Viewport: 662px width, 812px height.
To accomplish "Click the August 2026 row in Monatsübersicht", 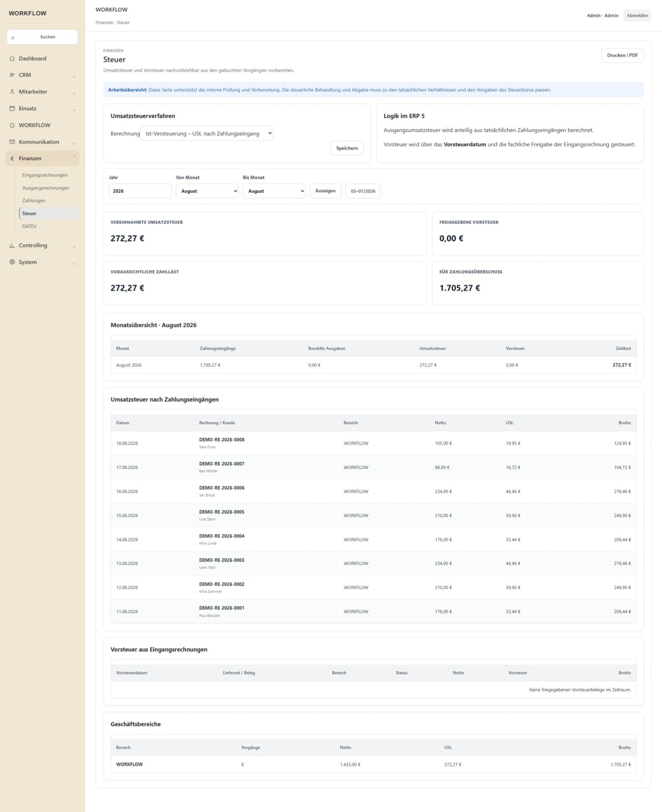I will (x=373, y=365).
